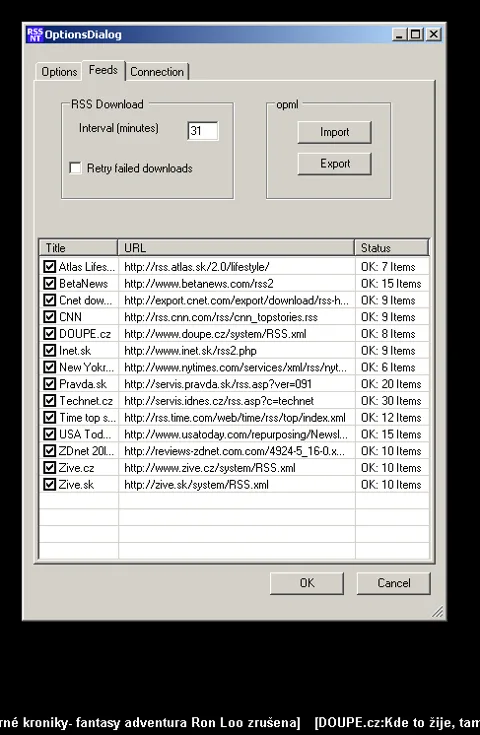Confirm settings with the OK button
The image size is (480, 735).
tap(307, 583)
